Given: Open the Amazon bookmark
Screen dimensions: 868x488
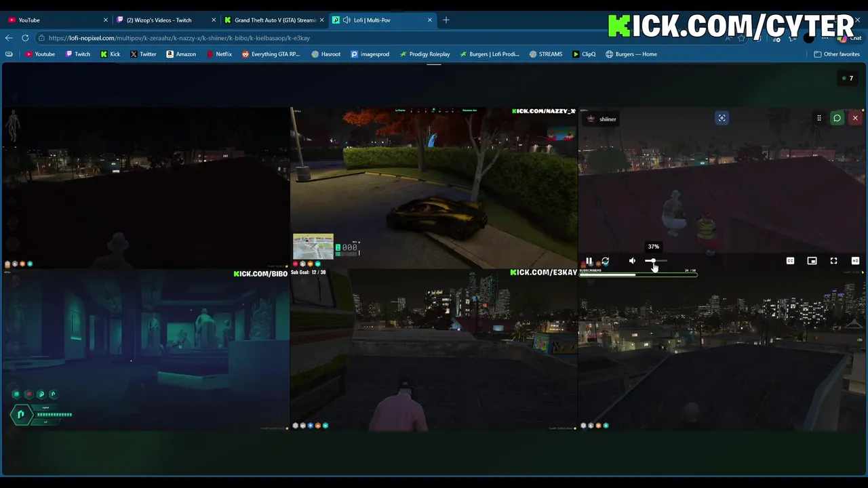Looking at the screenshot, I should click(x=181, y=54).
